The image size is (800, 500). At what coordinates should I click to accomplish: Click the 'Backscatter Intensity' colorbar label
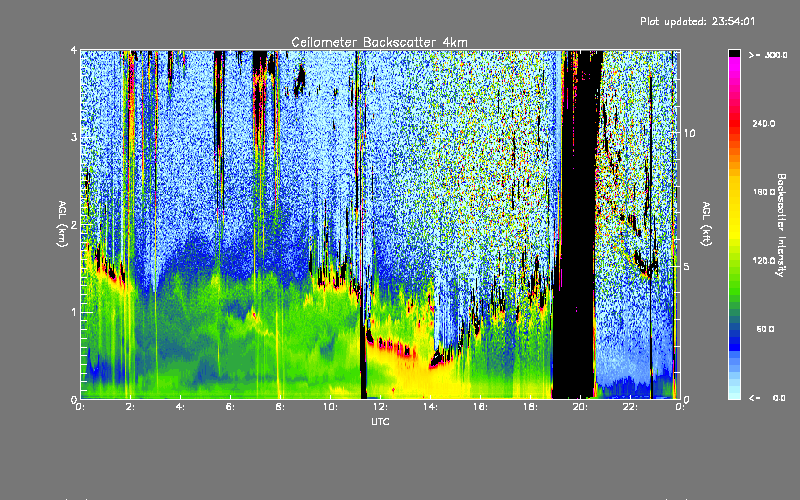click(x=781, y=225)
